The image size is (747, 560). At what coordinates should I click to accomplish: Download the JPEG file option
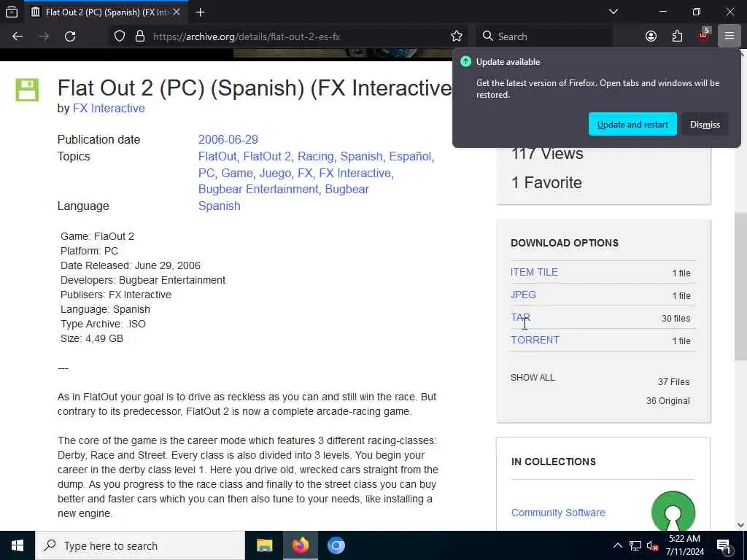coord(523,295)
